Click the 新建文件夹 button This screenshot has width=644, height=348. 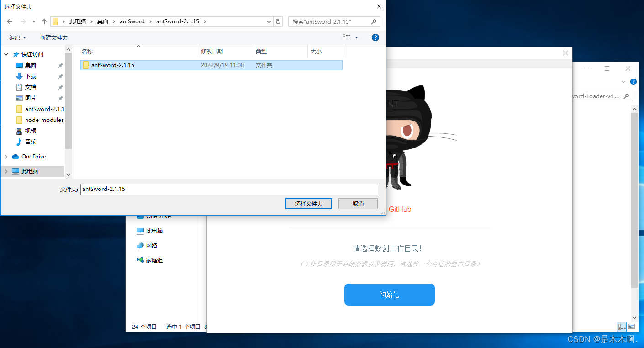click(54, 37)
